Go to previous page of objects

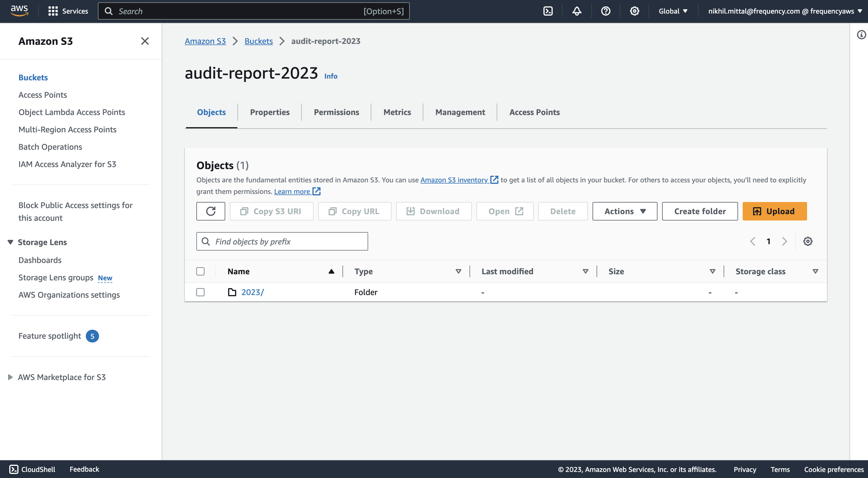(753, 241)
